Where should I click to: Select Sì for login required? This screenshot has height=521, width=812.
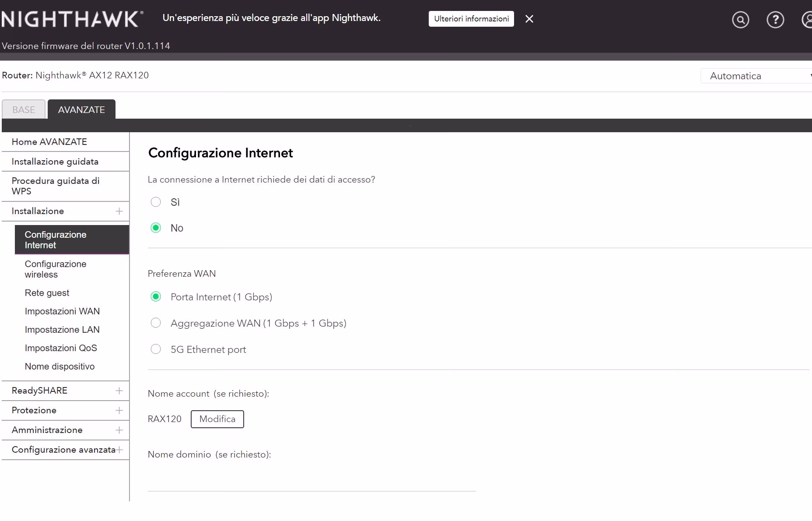[x=156, y=202]
